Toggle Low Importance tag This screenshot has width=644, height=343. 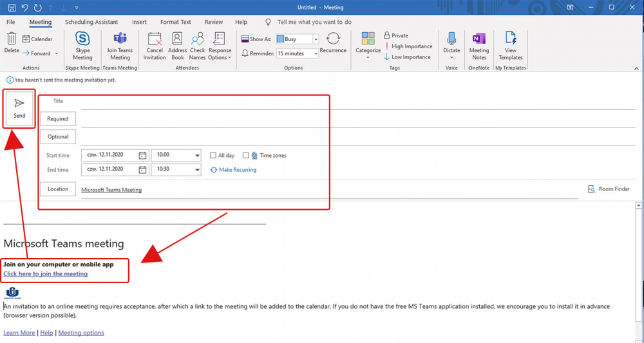tap(408, 57)
